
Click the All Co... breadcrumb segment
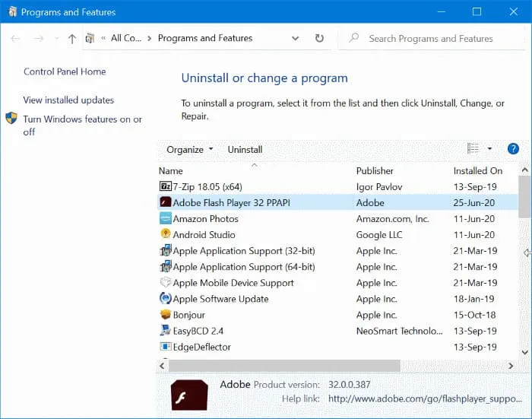pos(126,38)
